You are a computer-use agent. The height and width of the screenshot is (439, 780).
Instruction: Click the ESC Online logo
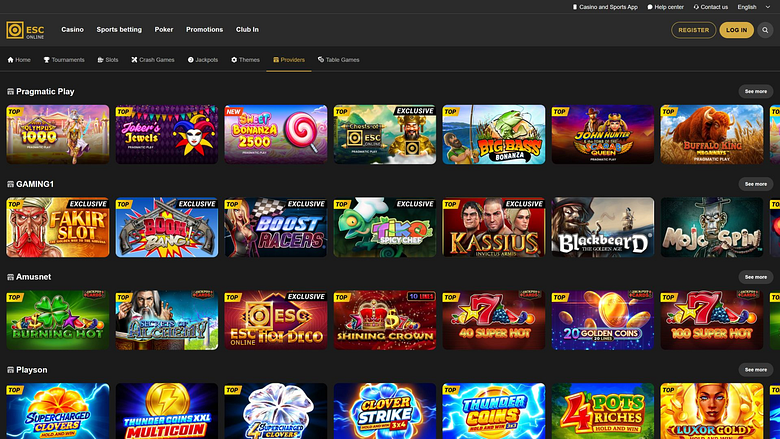25,30
